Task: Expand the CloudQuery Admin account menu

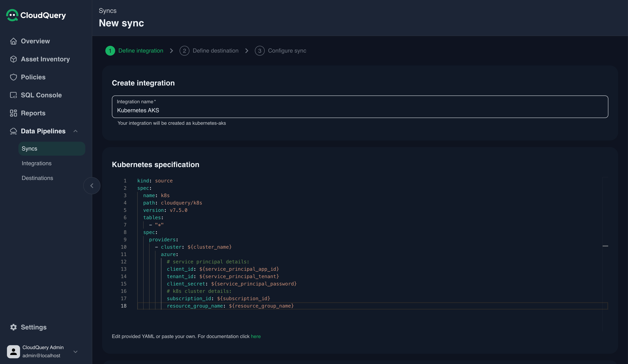Action: 75,352
